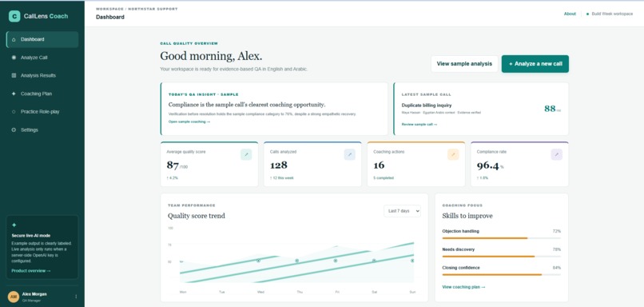Click the Practice Role-play sidebar icon

pos(14,112)
